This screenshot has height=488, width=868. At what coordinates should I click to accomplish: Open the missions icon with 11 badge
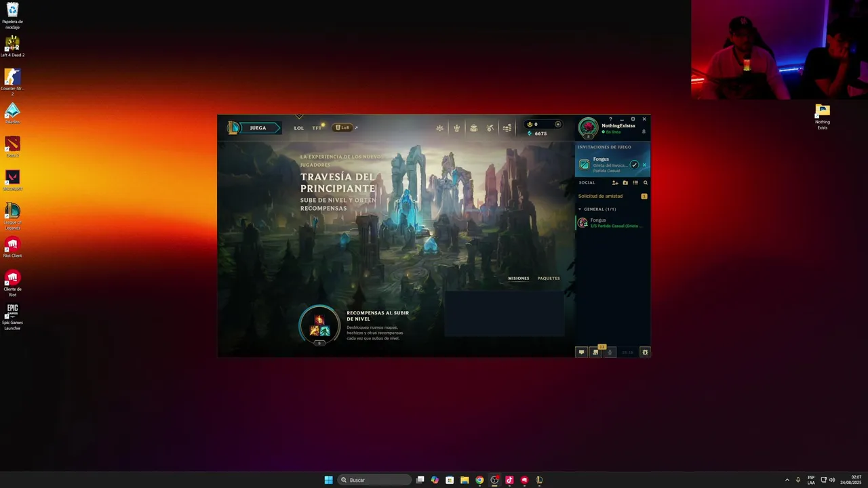coord(595,352)
